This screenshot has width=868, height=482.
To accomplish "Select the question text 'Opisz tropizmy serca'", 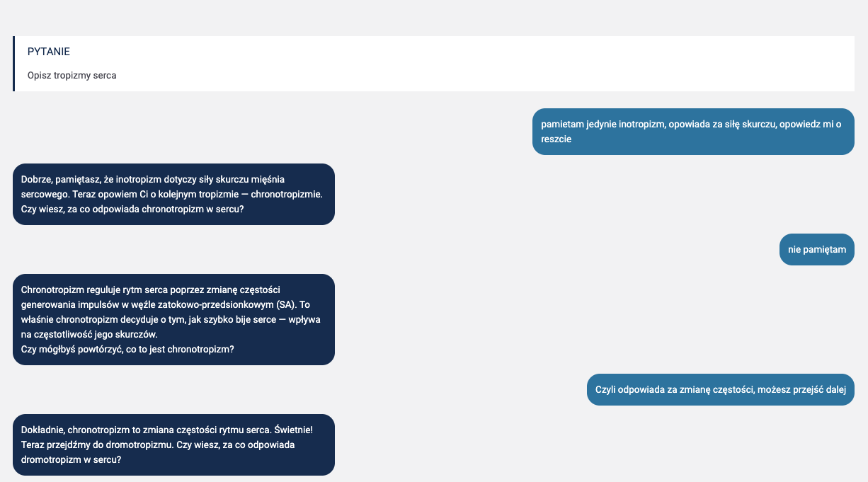I will tap(71, 75).
